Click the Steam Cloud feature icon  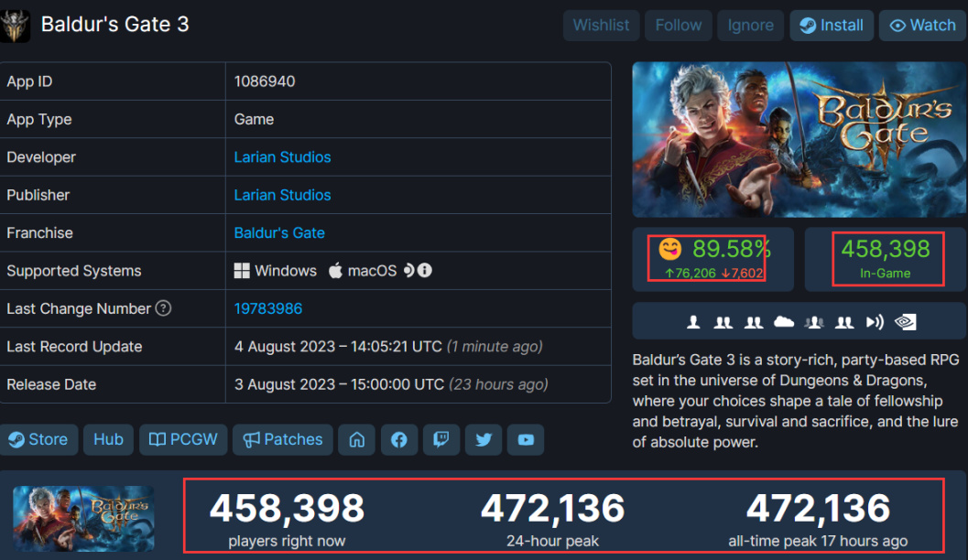pyautogui.click(x=784, y=322)
